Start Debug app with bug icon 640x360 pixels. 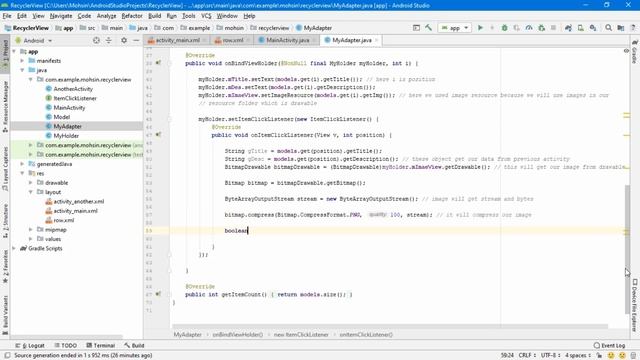504,28
